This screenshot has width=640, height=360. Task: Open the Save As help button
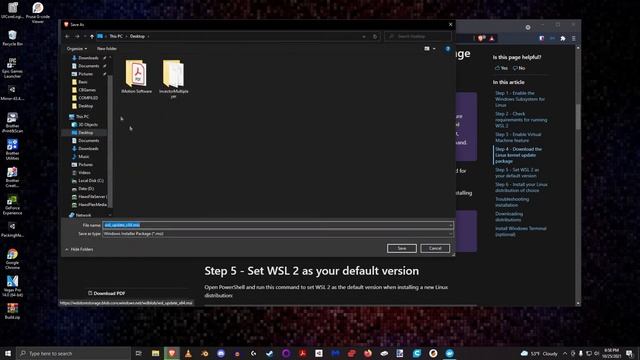click(448, 49)
